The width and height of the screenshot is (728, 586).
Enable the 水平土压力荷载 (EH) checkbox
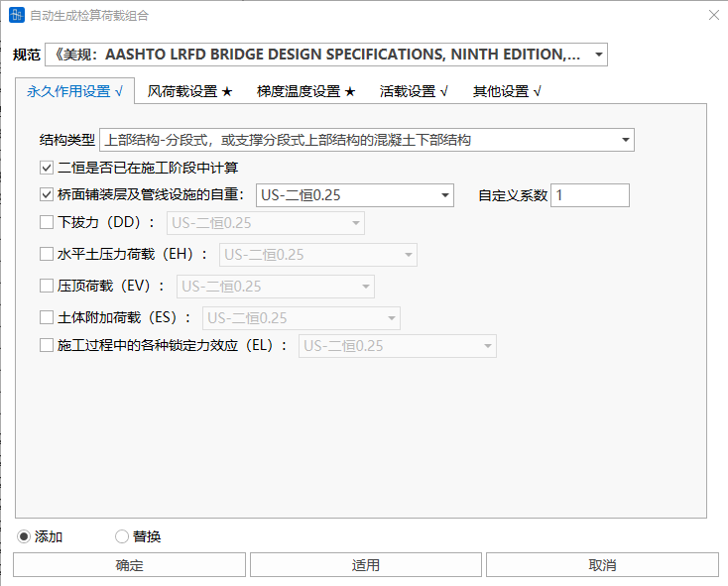coord(47,254)
